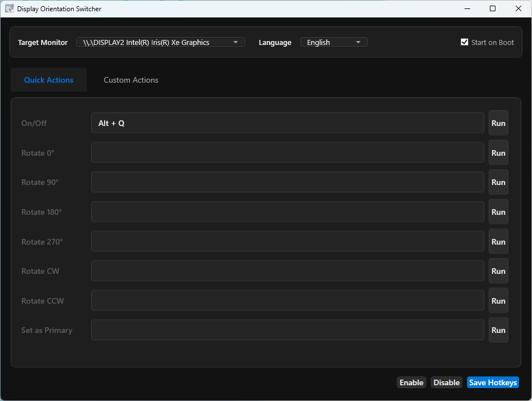Switch to the Custom Actions tab
This screenshot has width=532, height=401.
(x=131, y=80)
